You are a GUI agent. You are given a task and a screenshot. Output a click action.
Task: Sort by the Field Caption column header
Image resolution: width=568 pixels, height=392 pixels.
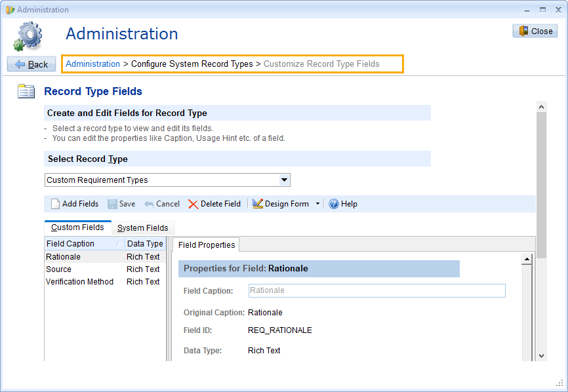tap(85, 244)
